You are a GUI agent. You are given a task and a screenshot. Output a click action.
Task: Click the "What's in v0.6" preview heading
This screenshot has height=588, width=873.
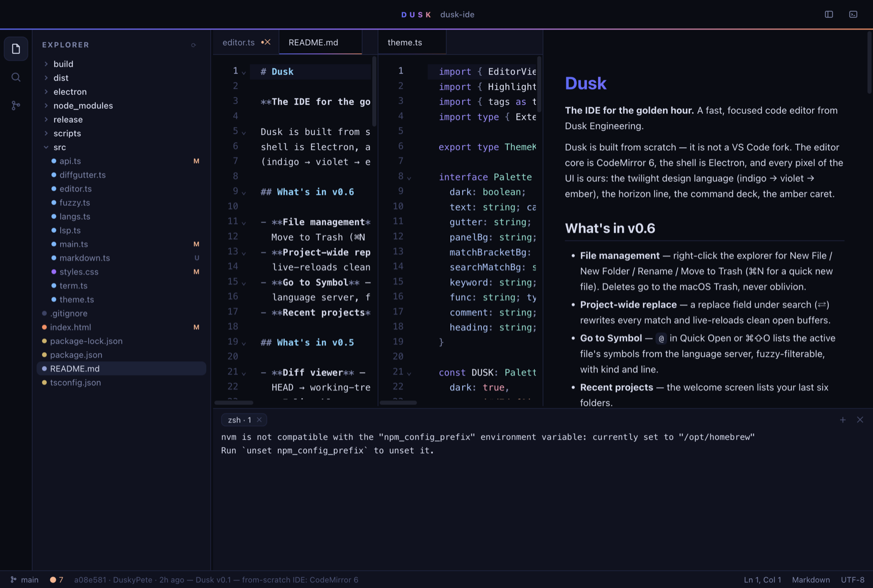pyautogui.click(x=610, y=229)
